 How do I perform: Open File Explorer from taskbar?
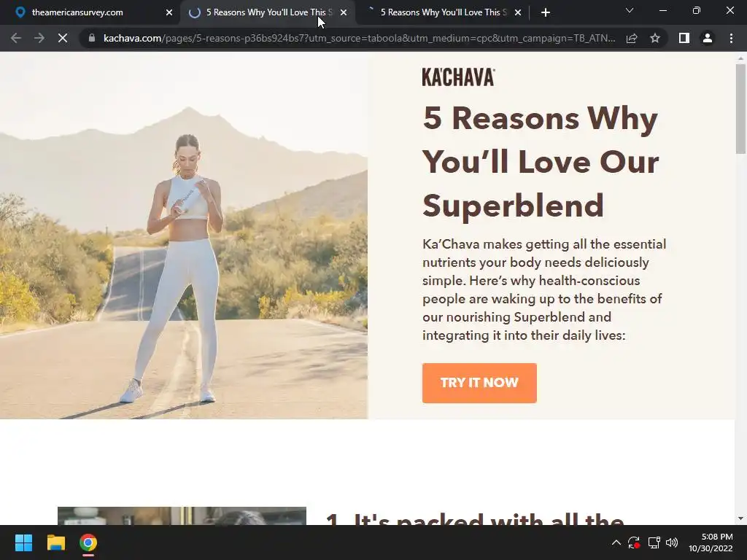coord(55,542)
